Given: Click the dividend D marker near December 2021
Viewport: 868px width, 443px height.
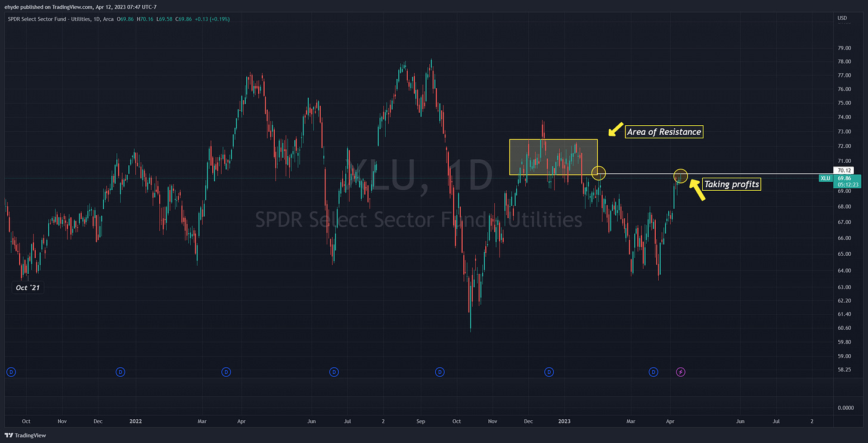Looking at the screenshot, I should coord(120,372).
